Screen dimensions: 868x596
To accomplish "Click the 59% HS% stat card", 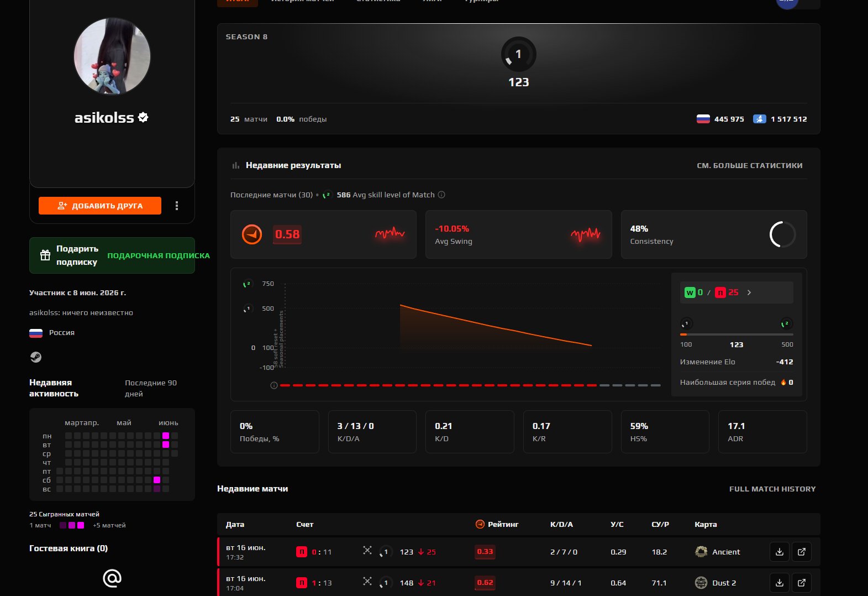I will pyautogui.click(x=665, y=432).
